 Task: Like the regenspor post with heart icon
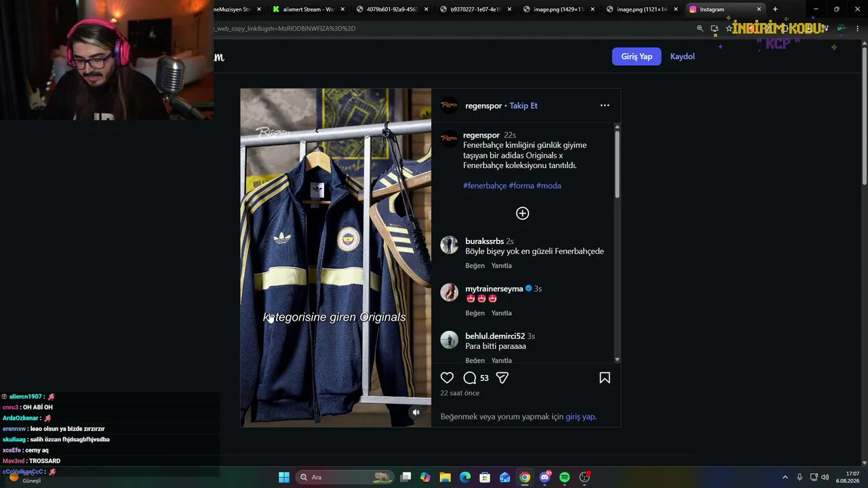447,378
